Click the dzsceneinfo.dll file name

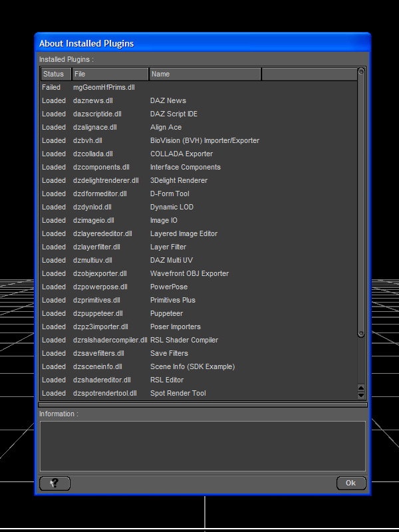[x=98, y=366]
